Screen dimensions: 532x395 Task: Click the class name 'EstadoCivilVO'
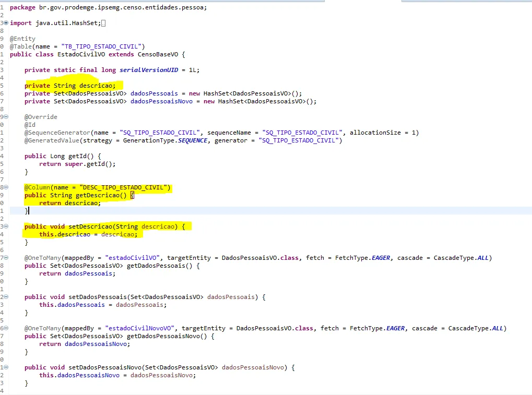coord(81,54)
